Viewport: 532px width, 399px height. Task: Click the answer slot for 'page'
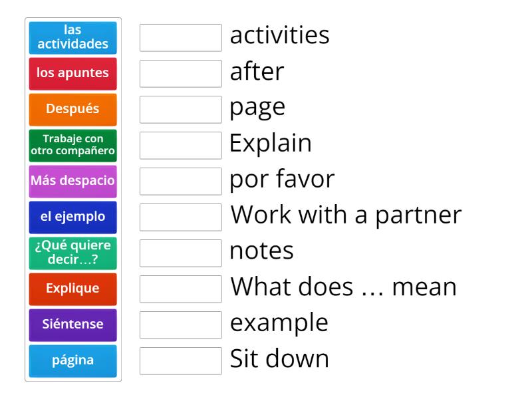(181, 109)
